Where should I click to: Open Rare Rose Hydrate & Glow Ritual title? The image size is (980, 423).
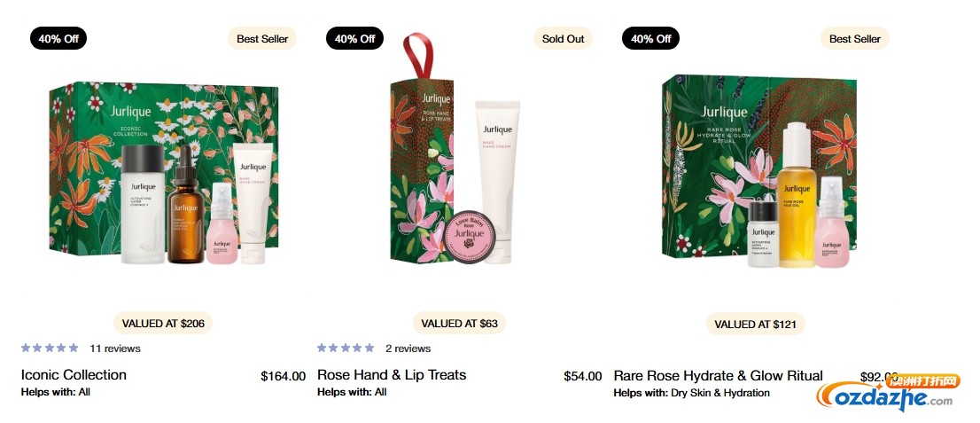coord(718,375)
